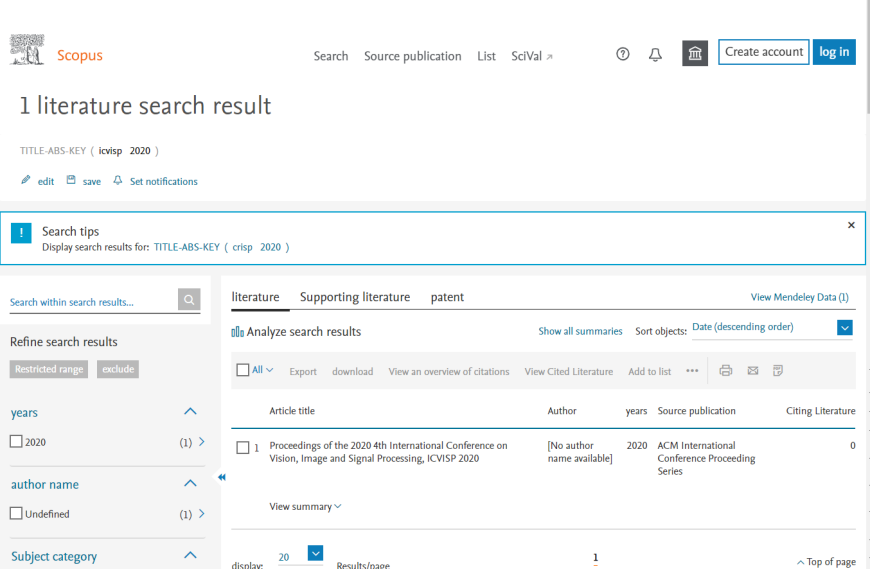Check the Undefined author checkbox
Image resolution: width=870 pixels, height=569 pixels.
[16, 514]
